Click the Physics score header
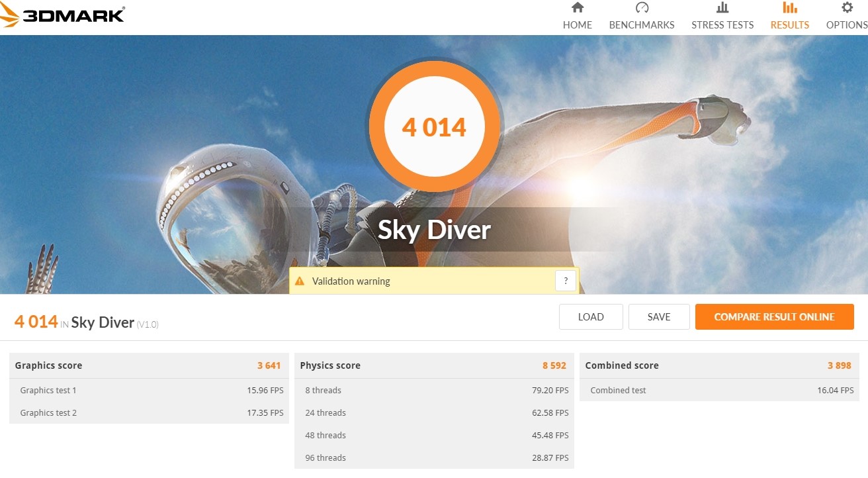This screenshot has height=478, width=868. pyautogui.click(x=434, y=365)
